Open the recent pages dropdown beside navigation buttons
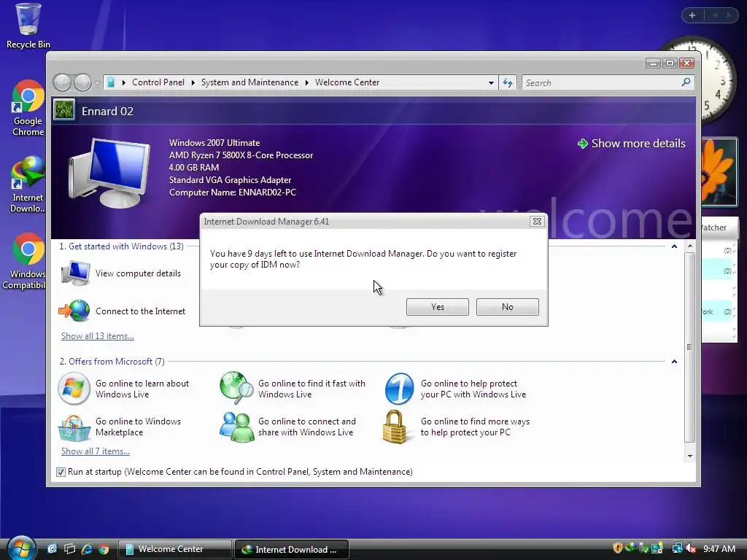This screenshot has height=560, width=747. click(97, 83)
